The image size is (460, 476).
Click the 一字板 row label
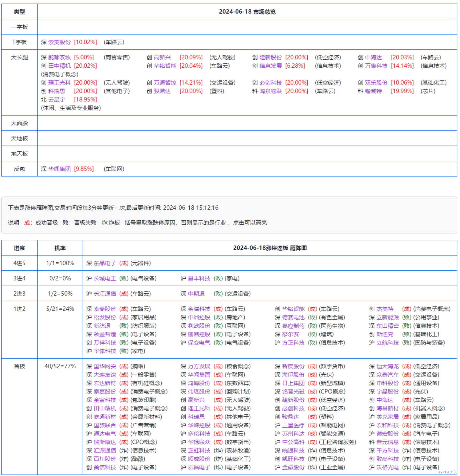(x=19, y=27)
